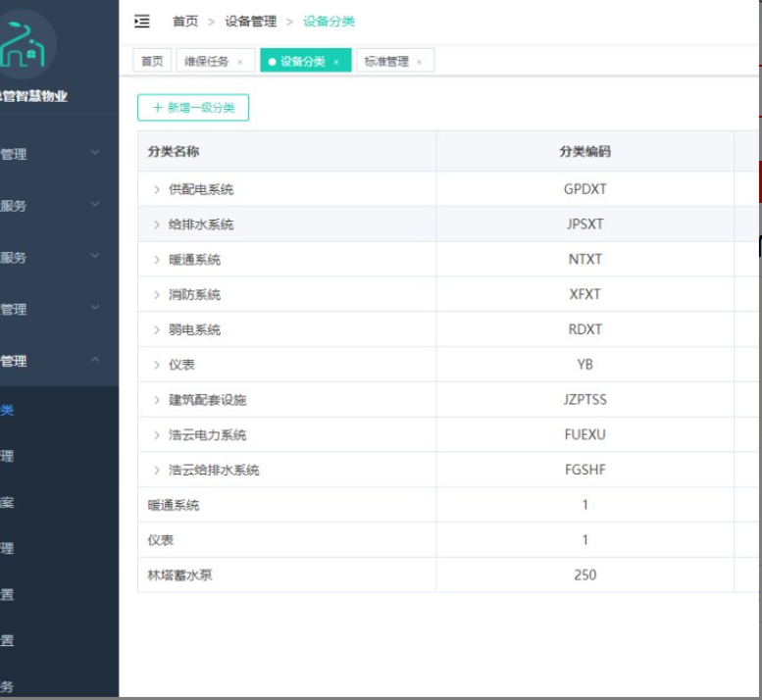Click the sidebar collapse hamburger icon

(142, 22)
